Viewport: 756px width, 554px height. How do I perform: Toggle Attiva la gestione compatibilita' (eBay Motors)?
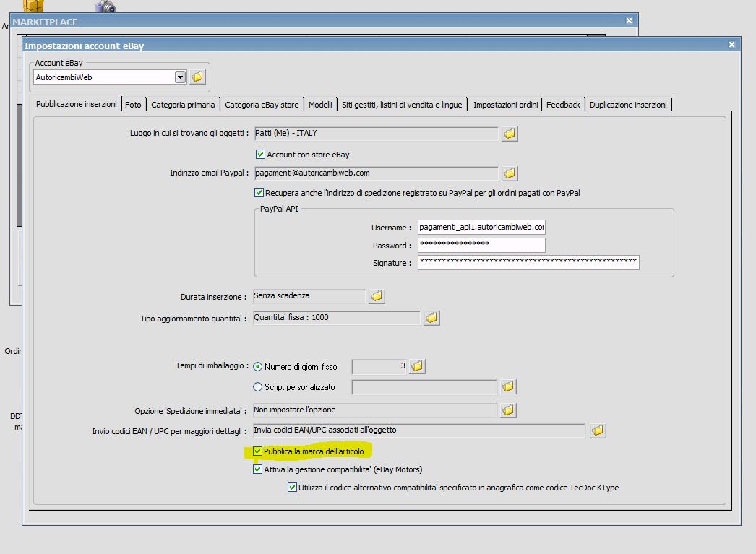click(x=257, y=469)
